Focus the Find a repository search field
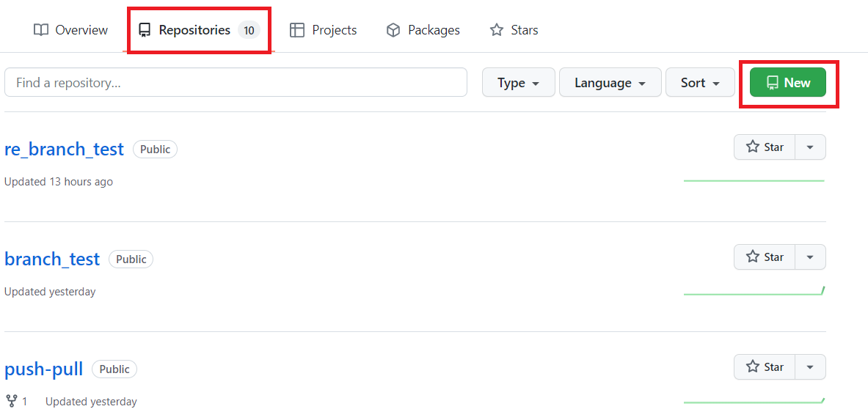 coord(236,82)
